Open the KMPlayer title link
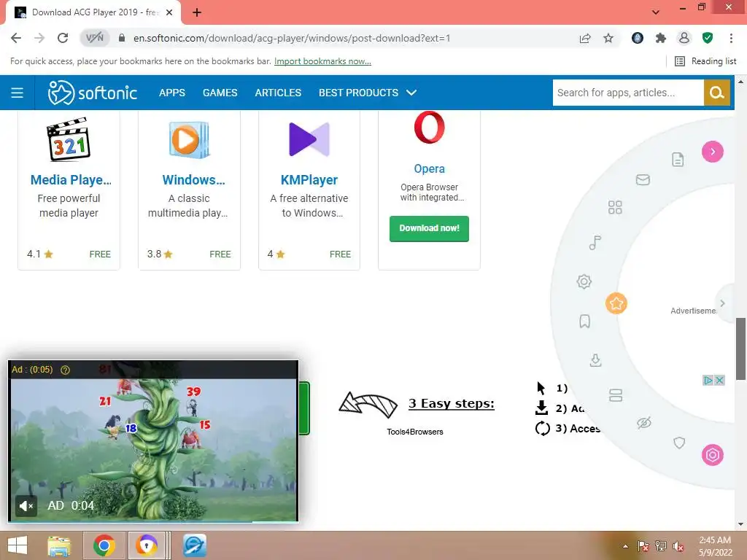Image resolution: width=747 pixels, height=560 pixels. point(309,179)
